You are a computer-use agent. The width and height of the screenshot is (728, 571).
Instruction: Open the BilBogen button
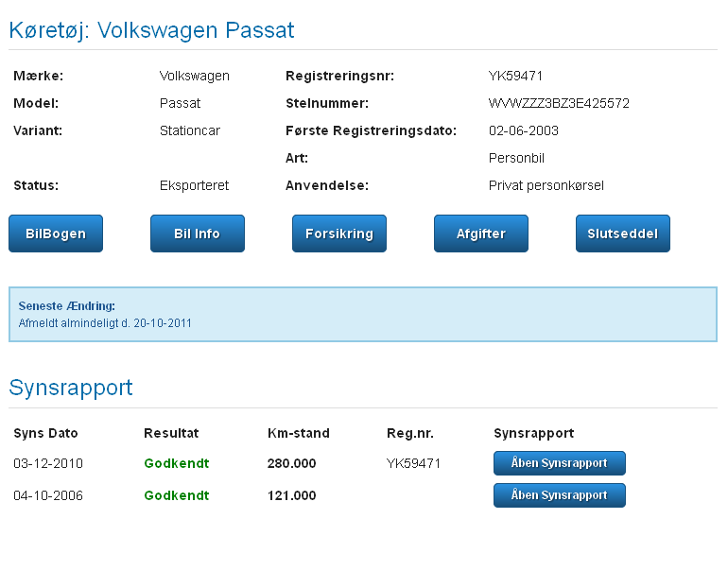pos(56,234)
